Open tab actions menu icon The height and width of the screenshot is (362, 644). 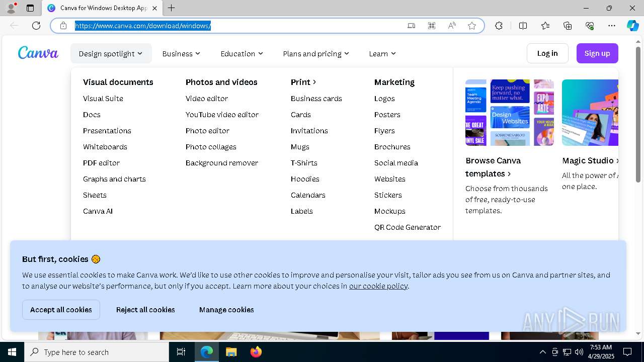pyautogui.click(x=30, y=8)
